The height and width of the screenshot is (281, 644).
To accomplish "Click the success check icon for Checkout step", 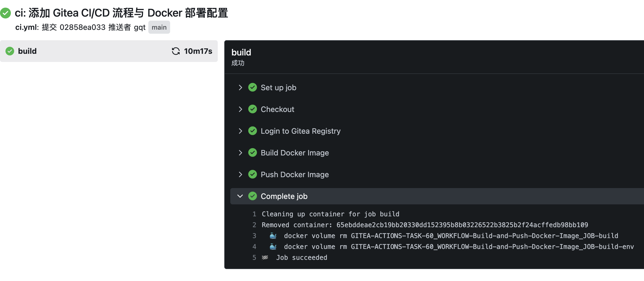I will (x=253, y=109).
